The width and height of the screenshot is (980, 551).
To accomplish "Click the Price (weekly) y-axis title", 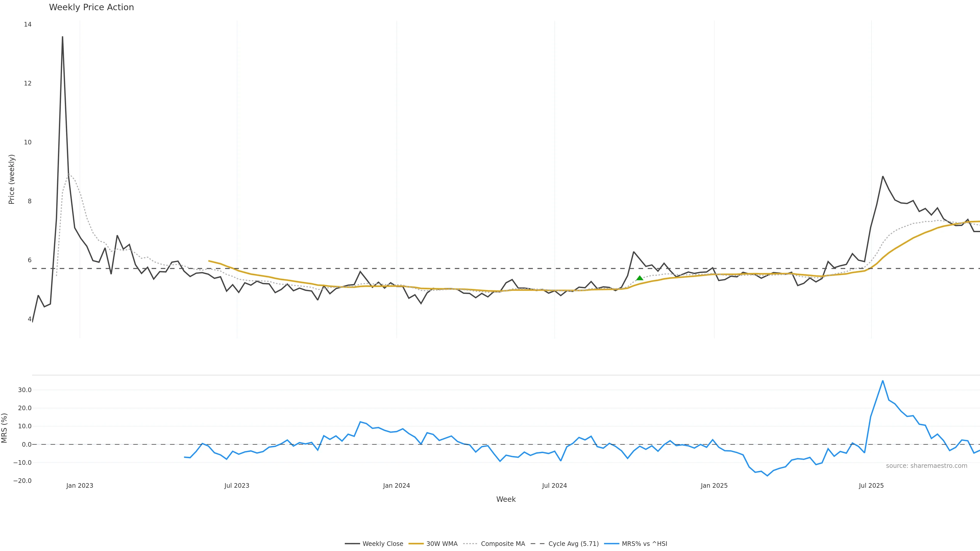I will pyautogui.click(x=11, y=179).
